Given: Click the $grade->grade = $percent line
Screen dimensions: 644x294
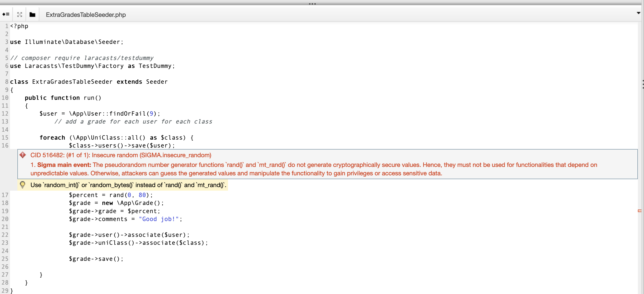Looking at the screenshot, I should pos(115,211).
